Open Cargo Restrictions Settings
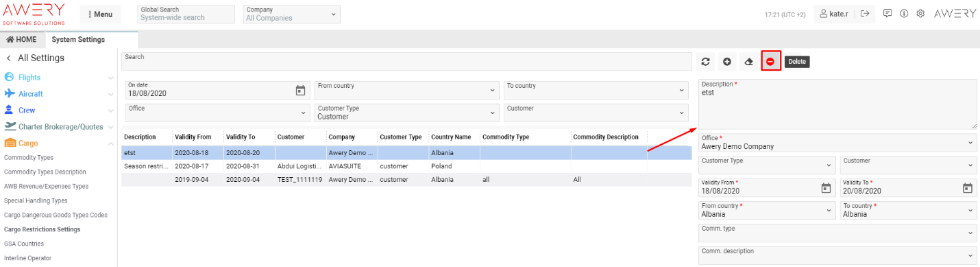 (x=42, y=229)
